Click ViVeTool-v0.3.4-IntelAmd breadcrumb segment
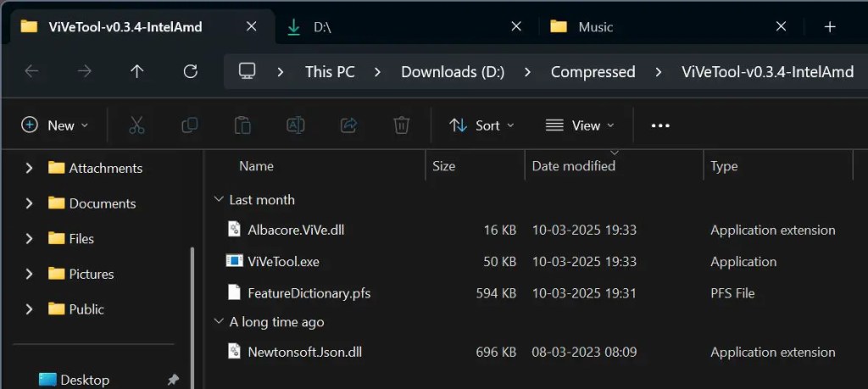Screen dimensions: 868x389 (x=768, y=72)
